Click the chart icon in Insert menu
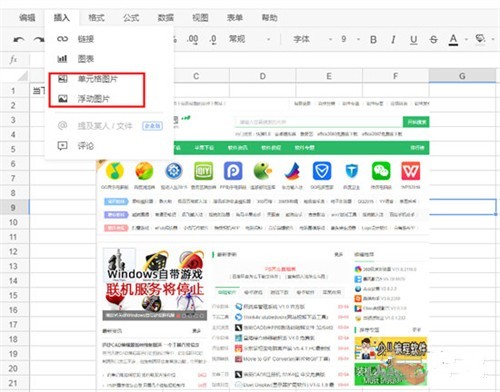This screenshot has width=500, height=392. [62, 59]
